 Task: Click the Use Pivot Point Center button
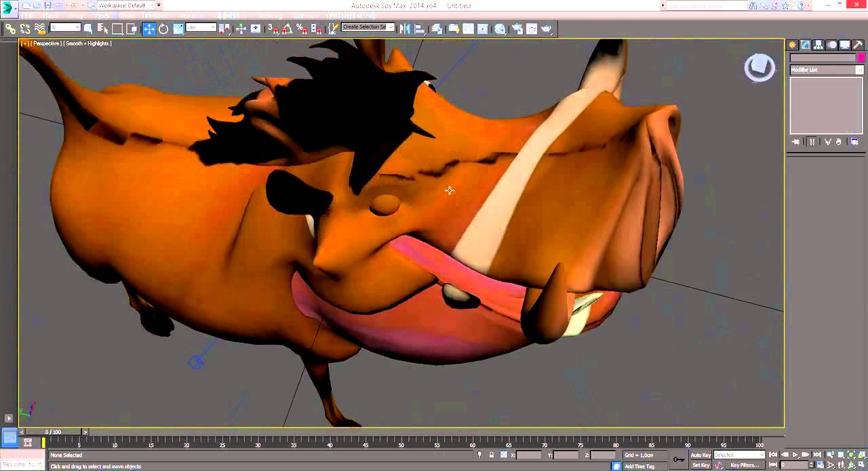tap(224, 29)
